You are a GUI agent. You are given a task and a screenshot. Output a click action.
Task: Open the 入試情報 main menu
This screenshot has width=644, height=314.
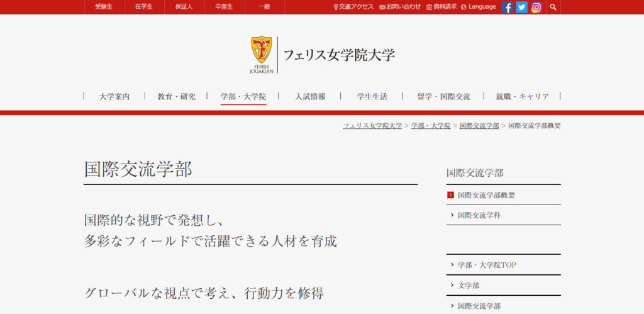[310, 96]
